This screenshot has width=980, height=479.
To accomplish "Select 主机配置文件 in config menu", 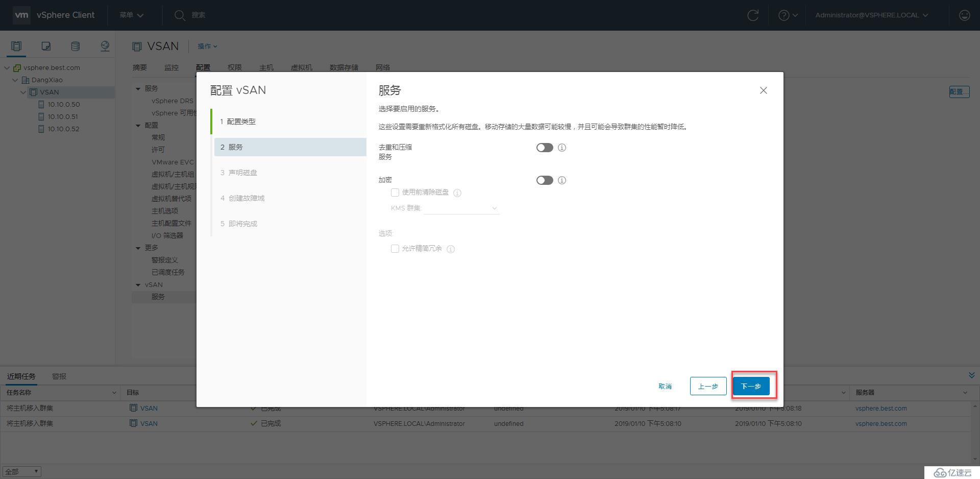I will [x=171, y=224].
